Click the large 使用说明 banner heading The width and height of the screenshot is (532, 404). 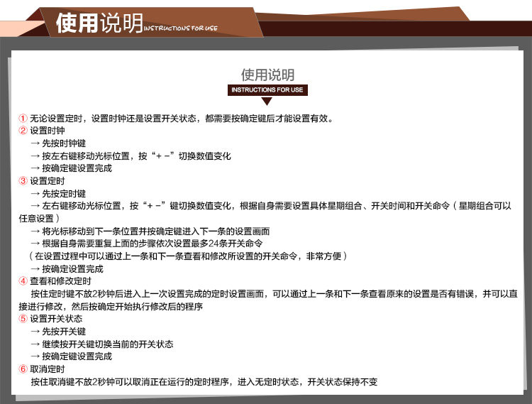click(99, 23)
